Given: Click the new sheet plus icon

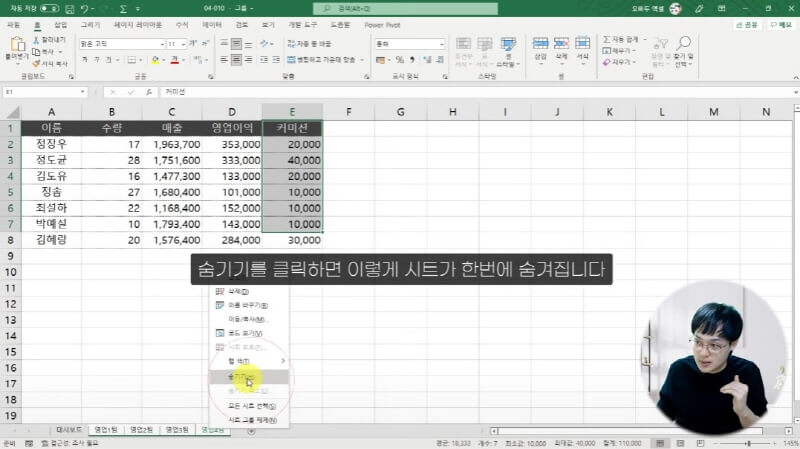Looking at the screenshot, I should pyautogui.click(x=251, y=431).
